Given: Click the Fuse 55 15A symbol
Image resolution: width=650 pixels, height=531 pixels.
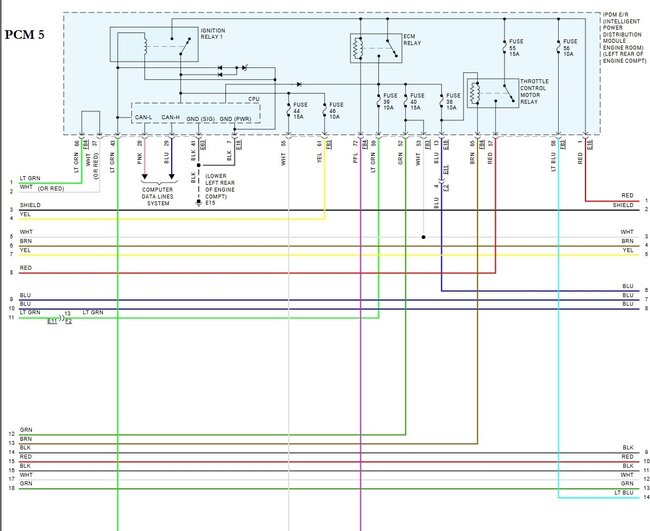Looking at the screenshot, I should click(504, 48).
